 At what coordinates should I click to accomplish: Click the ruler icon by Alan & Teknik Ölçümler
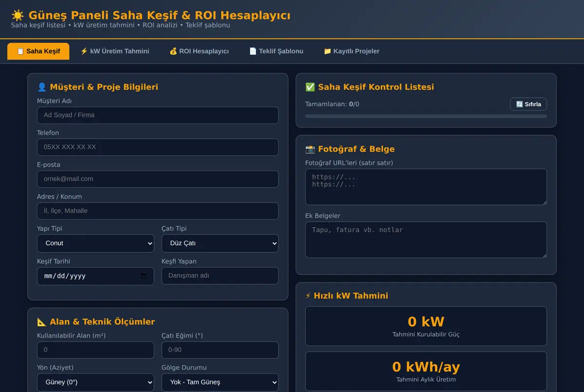click(42, 322)
